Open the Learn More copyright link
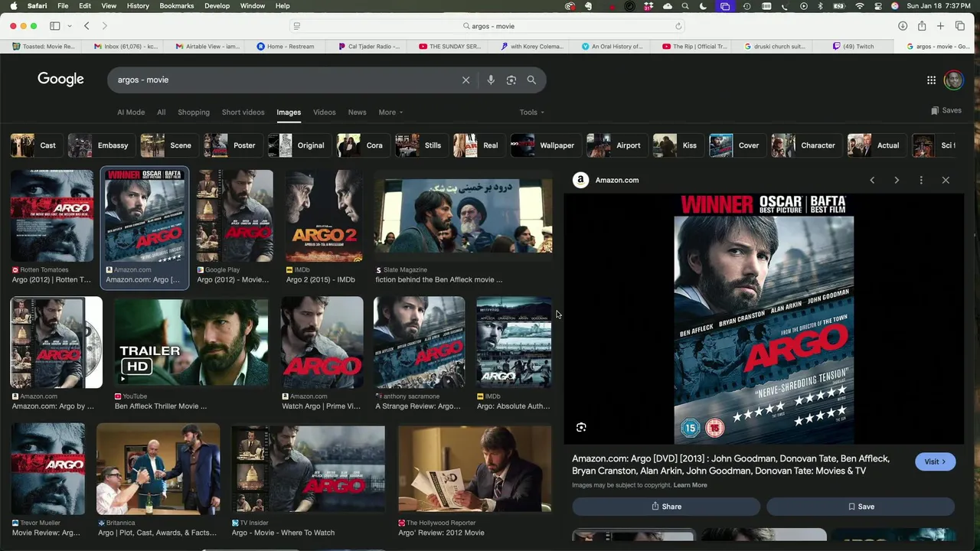Viewport: 980px width, 551px height. pyautogui.click(x=690, y=485)
